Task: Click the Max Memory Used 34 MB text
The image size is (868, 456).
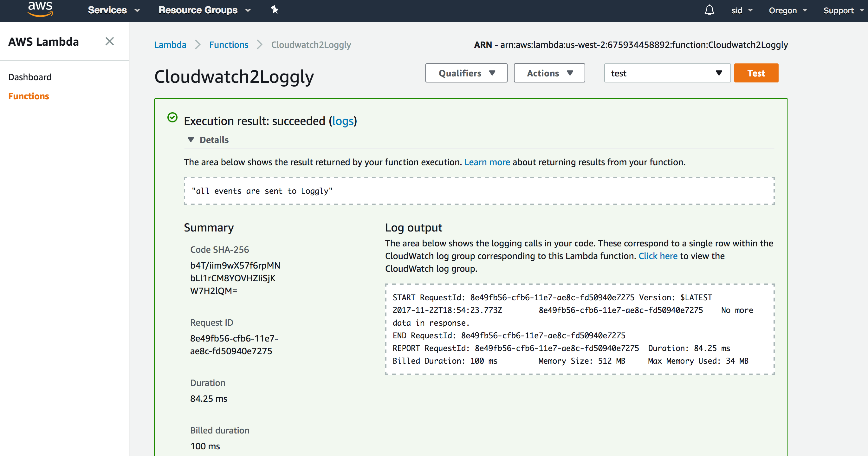Action: (x=697, y=361)
